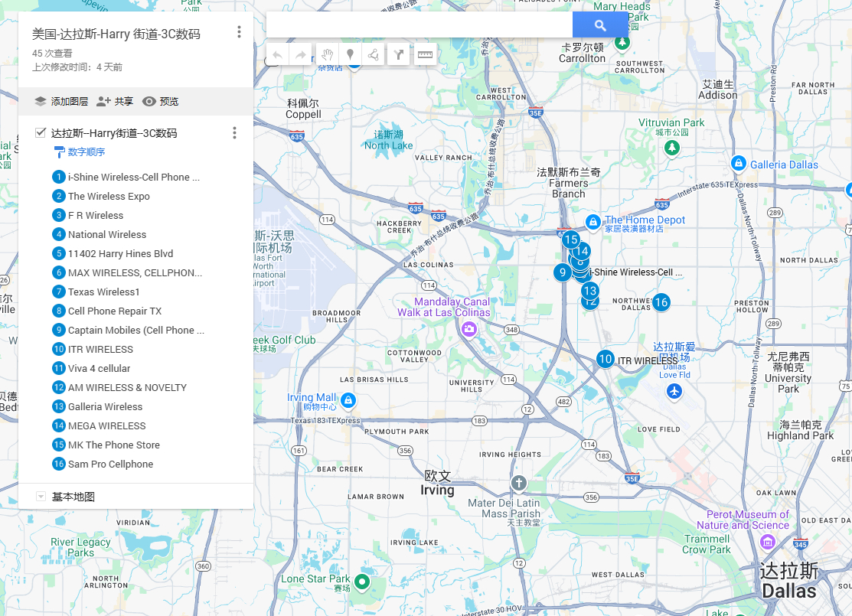Viewport: 852px width, 616px height.
Task: Click the 共享 share button
Action: (115, 101)
